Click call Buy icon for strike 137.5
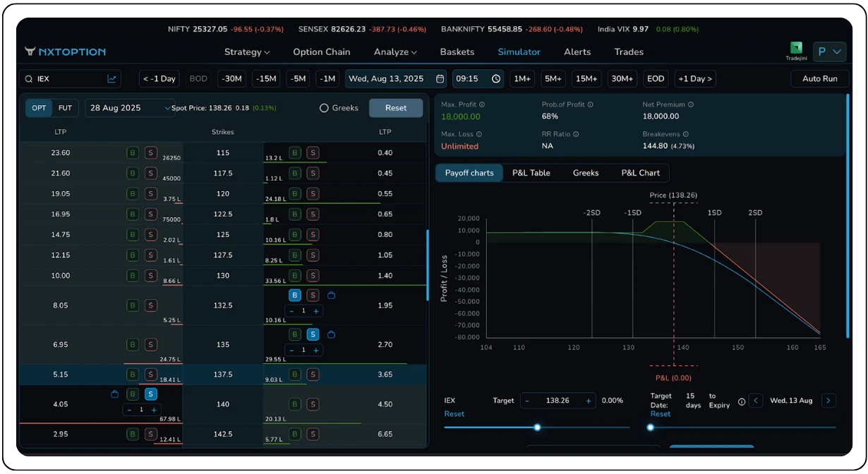Screen dimensions: 868x474 click(133, 374)
